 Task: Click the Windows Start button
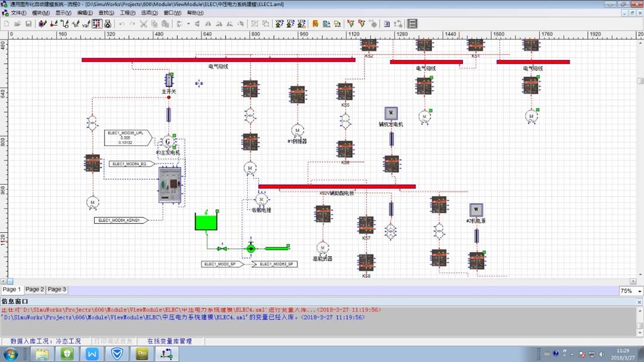coord(11,354)
